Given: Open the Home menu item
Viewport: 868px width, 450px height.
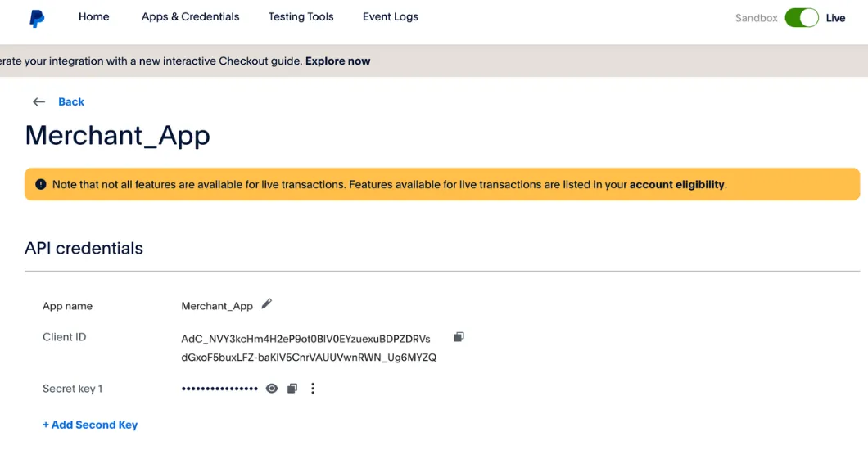Looking at the screenshot, I should pos(93,16).
